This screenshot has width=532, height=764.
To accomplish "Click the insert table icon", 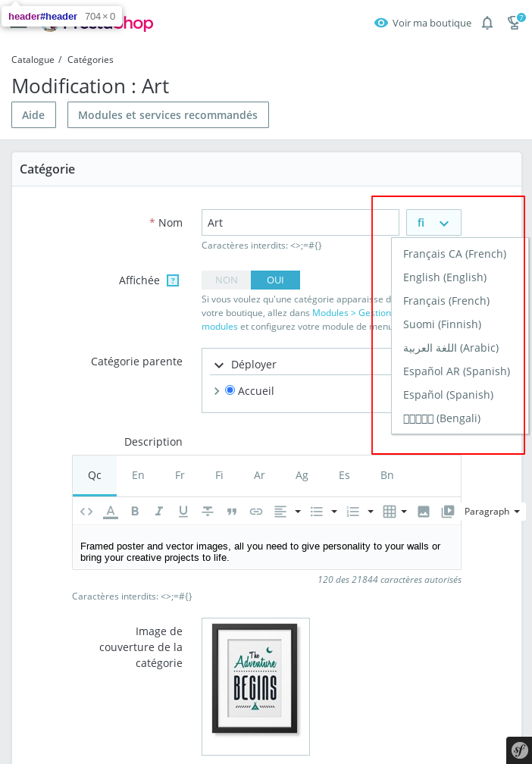I will [x=390, y=511].
